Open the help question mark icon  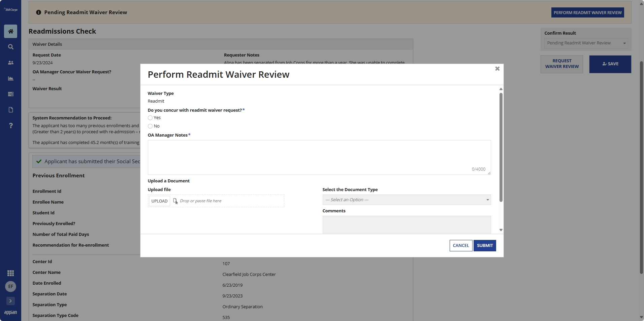point(10,126)
